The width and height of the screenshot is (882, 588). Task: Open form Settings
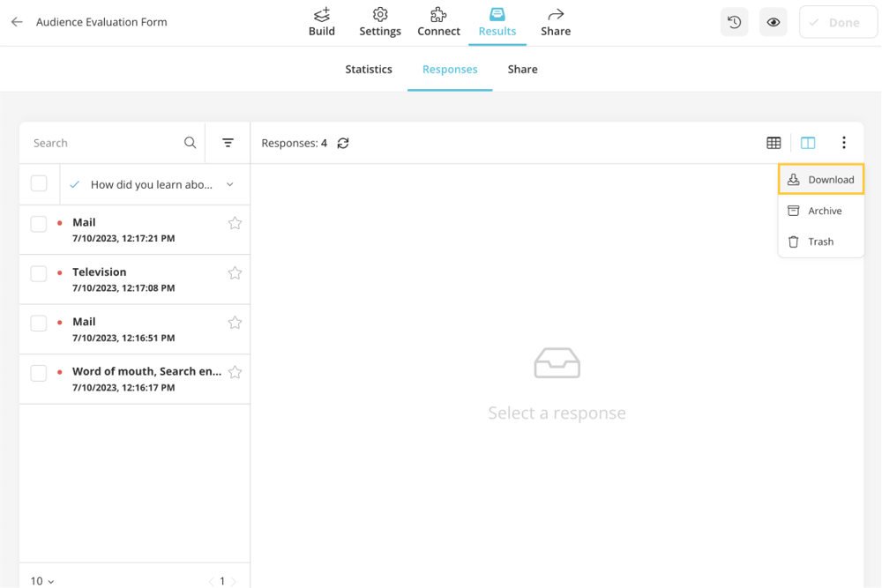pos(379,22)
